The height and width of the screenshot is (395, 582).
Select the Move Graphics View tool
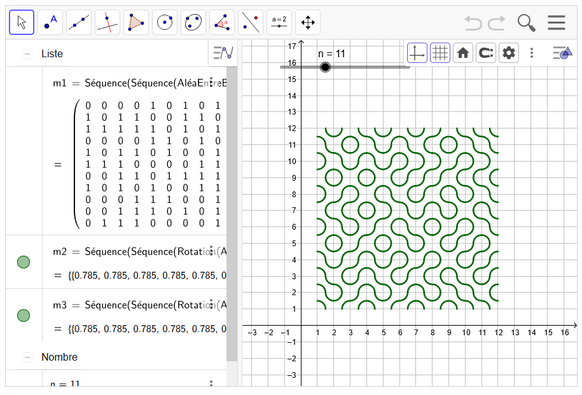click(308, 22)
